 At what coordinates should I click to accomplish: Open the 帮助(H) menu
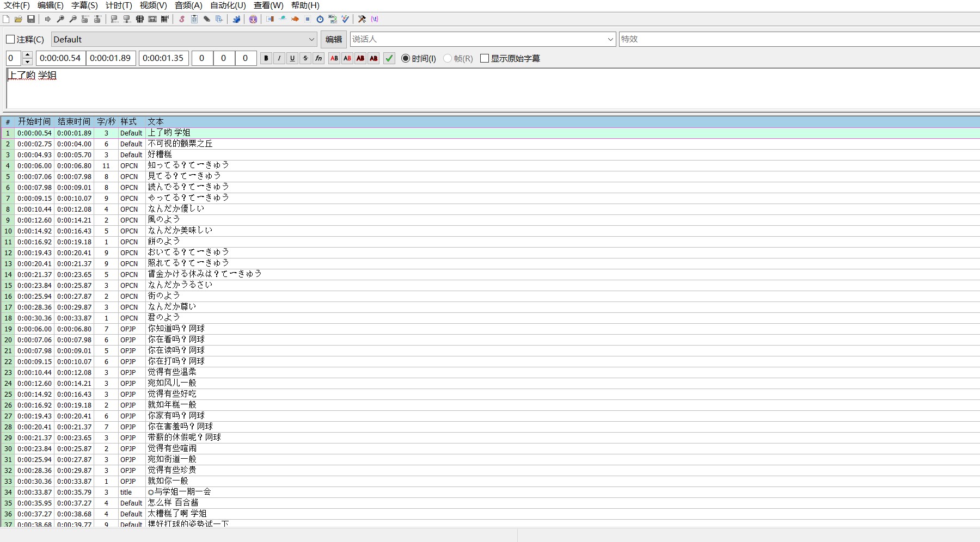(305, 5)
